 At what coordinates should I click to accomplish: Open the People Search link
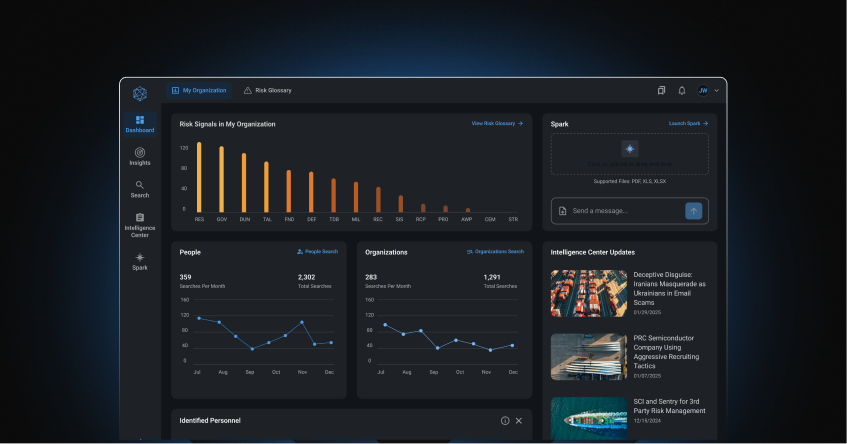(x=317, y=252)
